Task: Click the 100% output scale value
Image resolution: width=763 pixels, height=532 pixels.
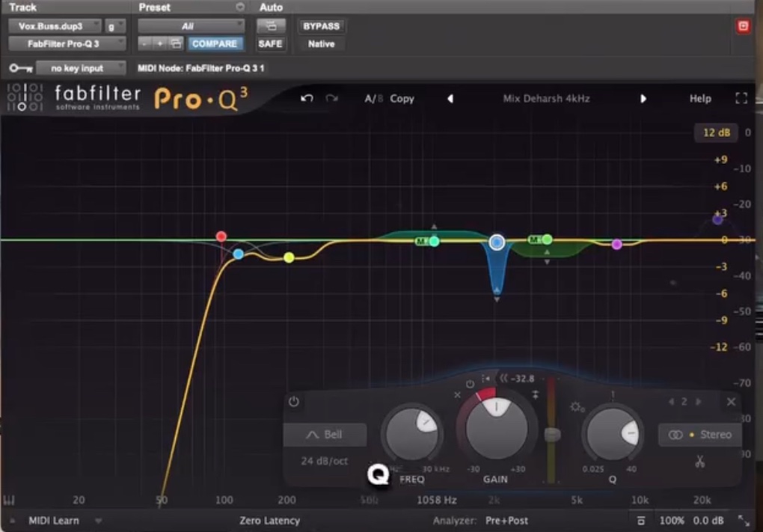Action: point(672,520)
